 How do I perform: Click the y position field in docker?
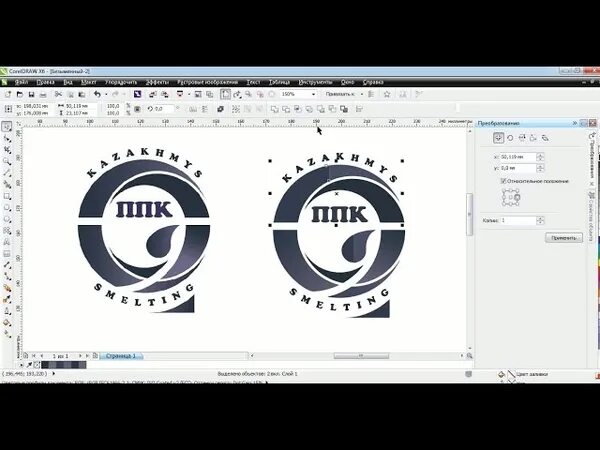coord(518,168)
